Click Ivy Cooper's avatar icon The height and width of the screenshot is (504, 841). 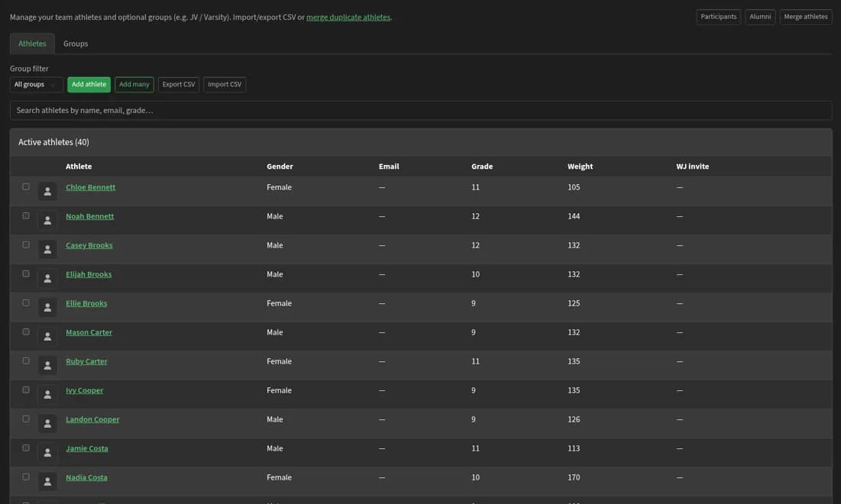coord(47,394)
